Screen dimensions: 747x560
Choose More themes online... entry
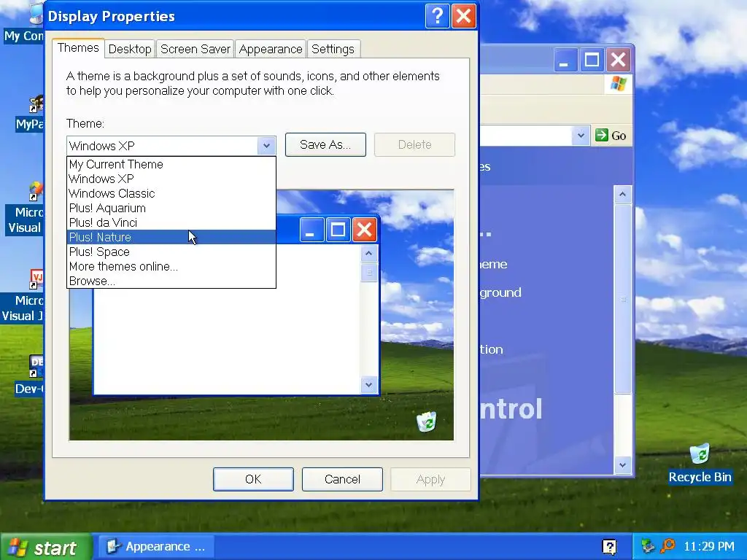(x=171, y=266)
